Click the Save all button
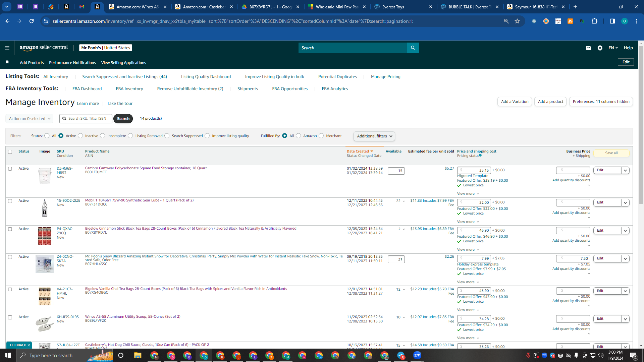The width and height of the screenshot is (644, 362). pos(611,153)
